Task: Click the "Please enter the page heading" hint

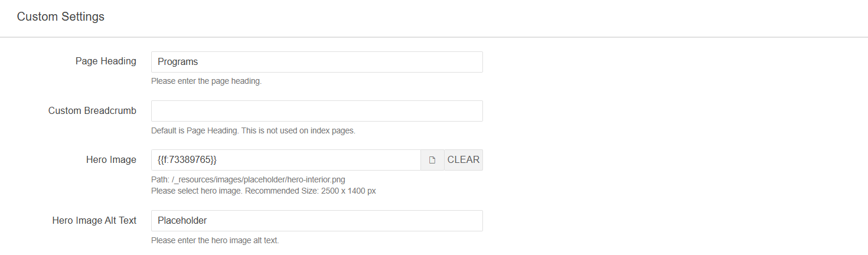Action: coord(206,81)
